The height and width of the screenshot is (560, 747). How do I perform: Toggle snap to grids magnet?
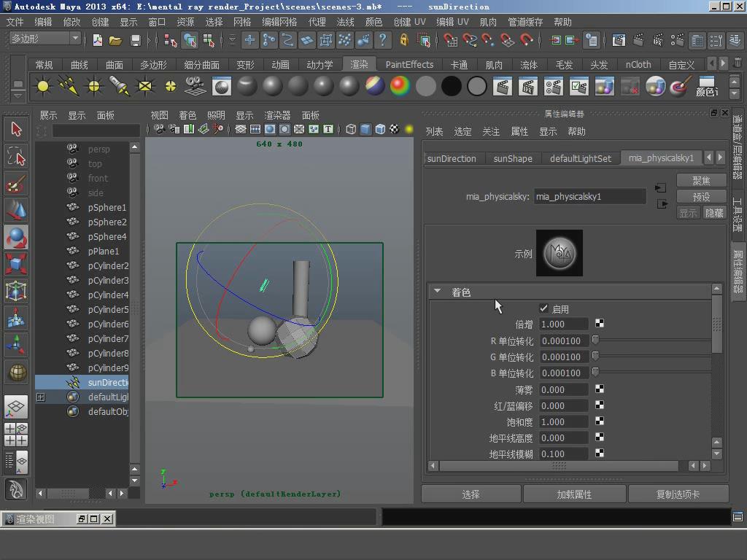[x=449, y=41]
